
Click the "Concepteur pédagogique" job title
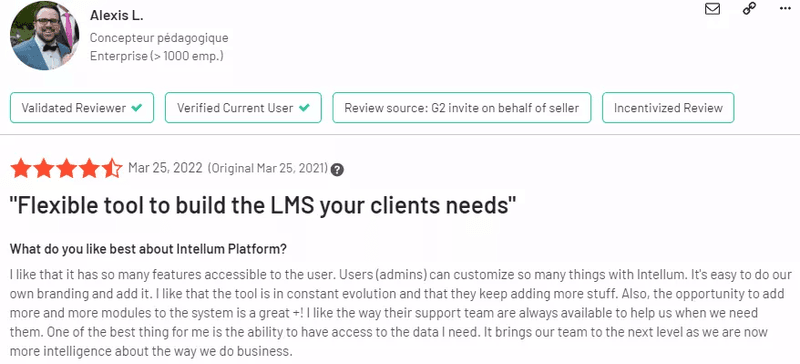click(159, 38)
